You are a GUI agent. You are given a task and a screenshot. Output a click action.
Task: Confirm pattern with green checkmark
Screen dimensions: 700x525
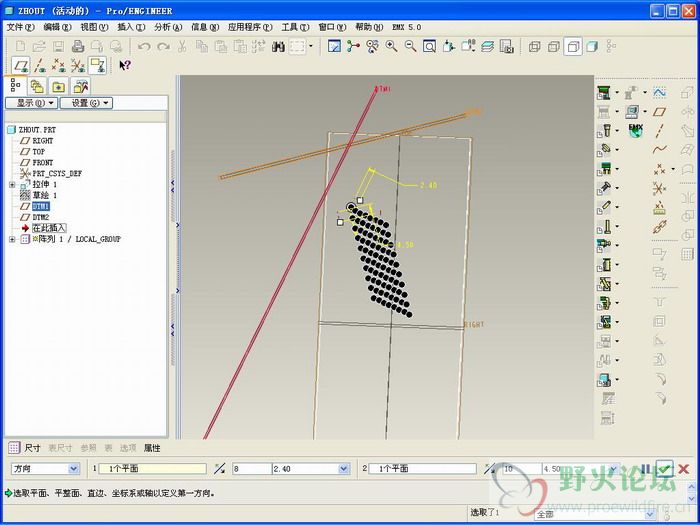pyautogui.click(x=664, y=469)
